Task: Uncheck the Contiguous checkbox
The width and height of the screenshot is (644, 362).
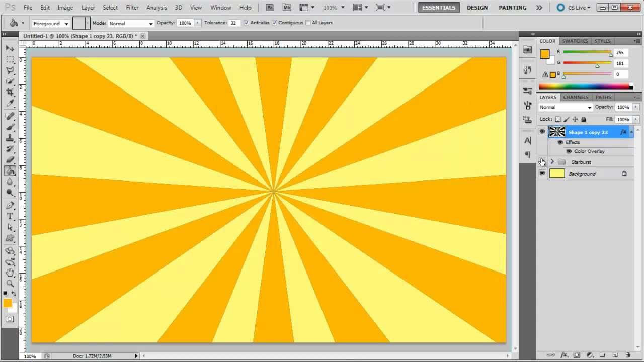Action: 274,23
